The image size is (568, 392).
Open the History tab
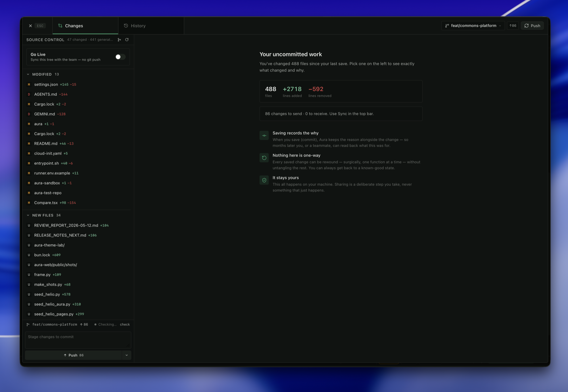[151, 26]
